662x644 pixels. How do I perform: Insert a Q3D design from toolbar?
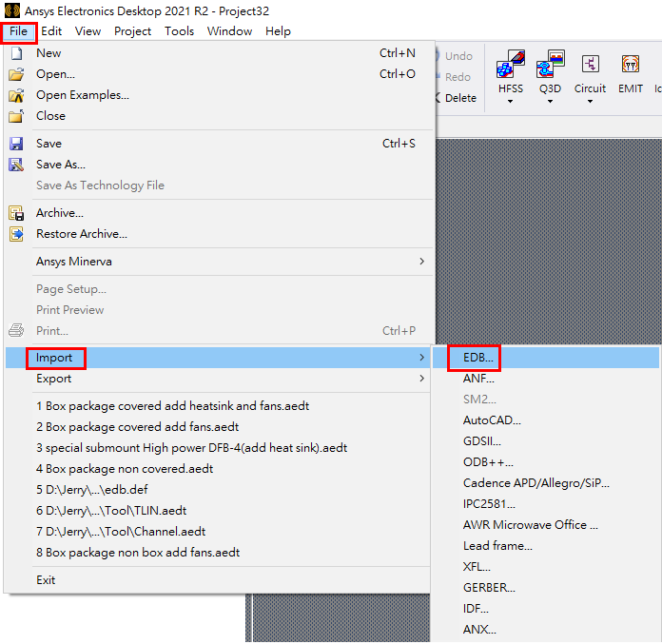[550, 70]
